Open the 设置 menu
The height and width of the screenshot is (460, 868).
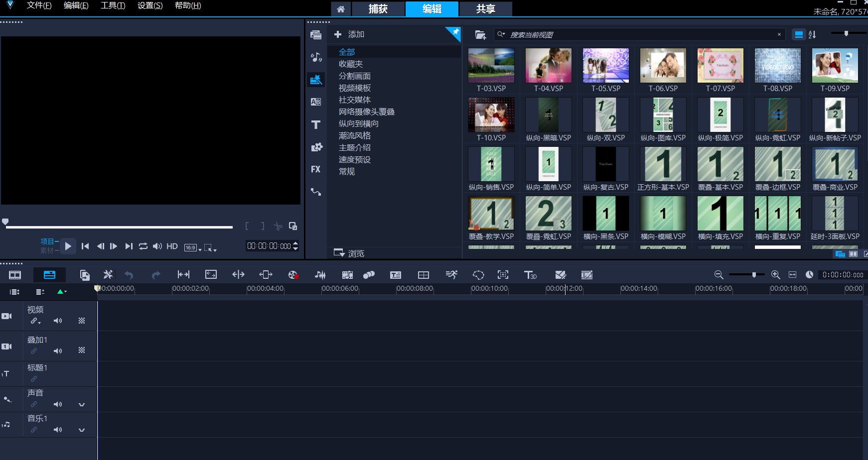(150, 5)
